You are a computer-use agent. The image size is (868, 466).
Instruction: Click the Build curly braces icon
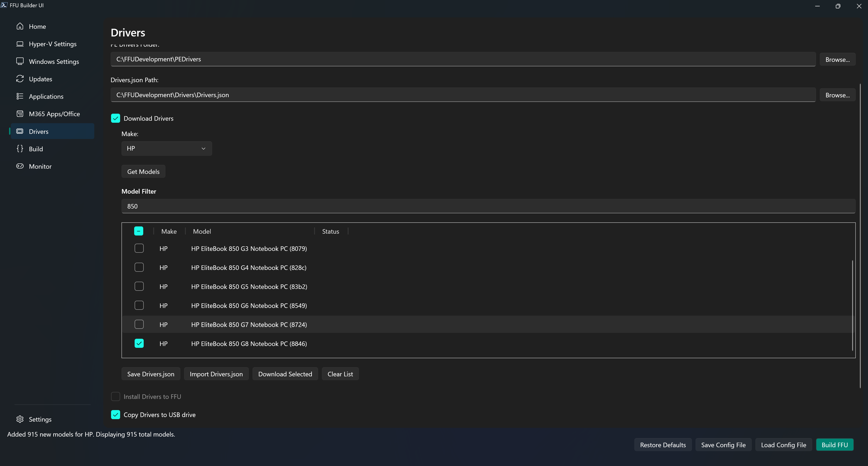click(20, 149)
